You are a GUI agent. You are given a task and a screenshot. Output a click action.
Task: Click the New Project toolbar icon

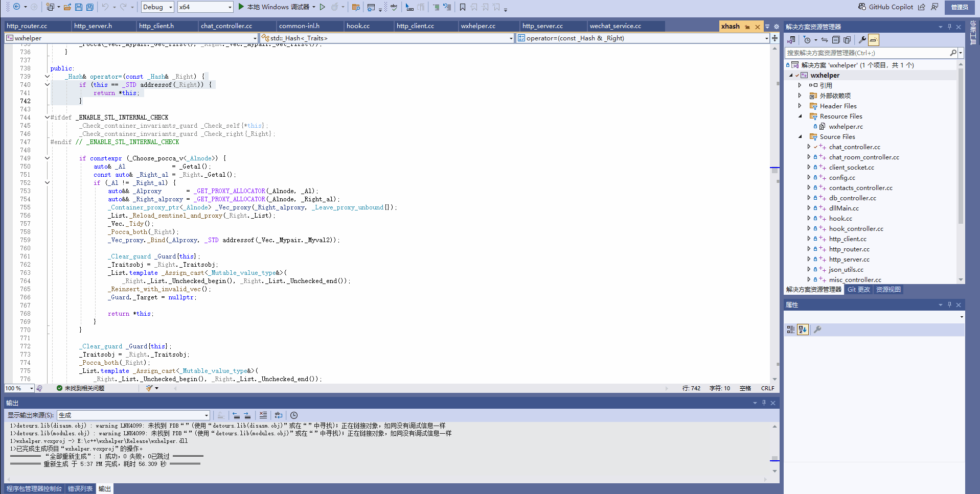(x=50, y=7)
